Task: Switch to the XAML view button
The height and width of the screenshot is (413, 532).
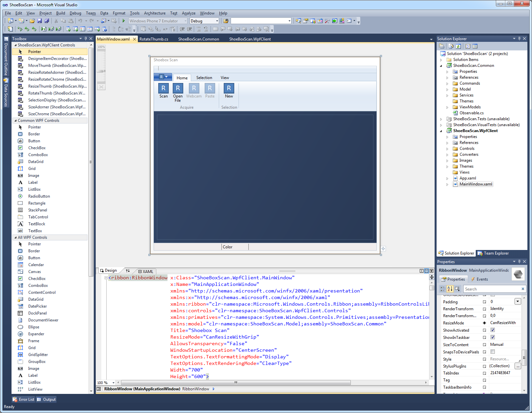Action: pos(145,271)
